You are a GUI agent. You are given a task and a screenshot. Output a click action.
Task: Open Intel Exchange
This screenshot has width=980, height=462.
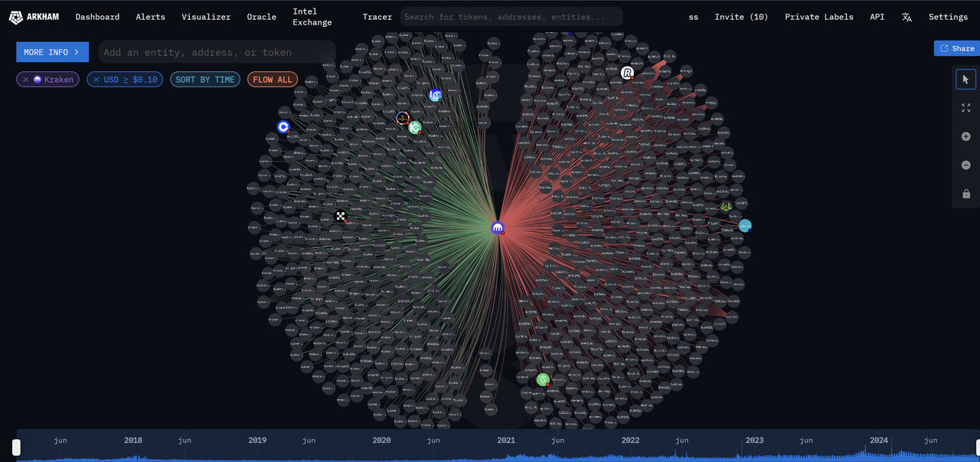312,17
